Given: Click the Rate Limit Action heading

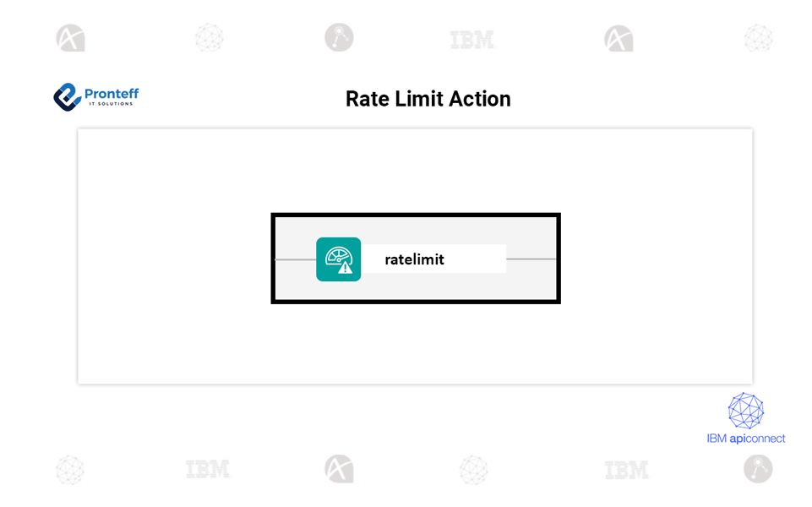Looking at the screenshot, I should 428,99.
